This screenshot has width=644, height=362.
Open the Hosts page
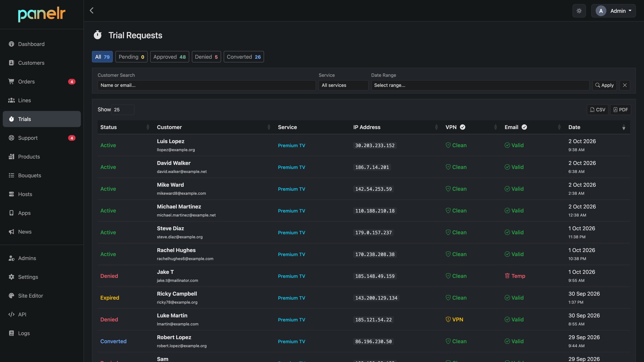pyautogui.click(x=42, y=194)
